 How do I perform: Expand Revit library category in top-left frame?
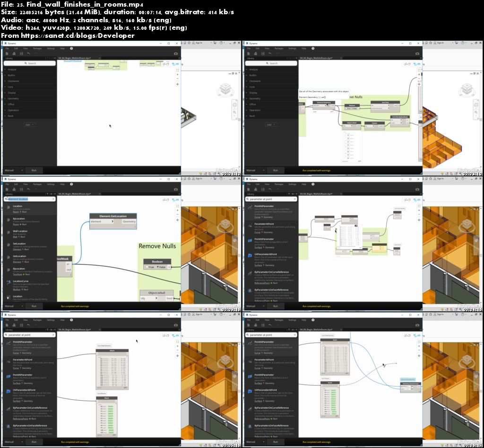(x=10, y=116)
